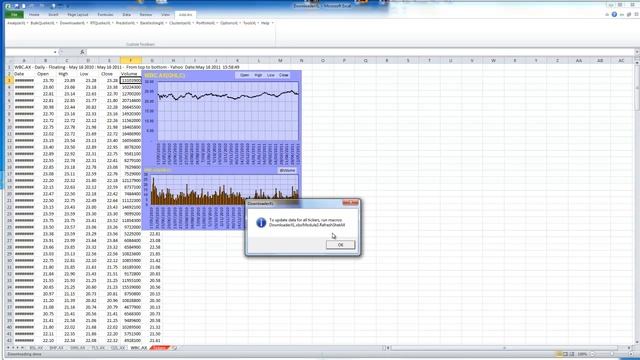Viewport: 640px width, 360px height.
Task: Select the WBC.AX sheet tab
Action: tap(138, 348)
